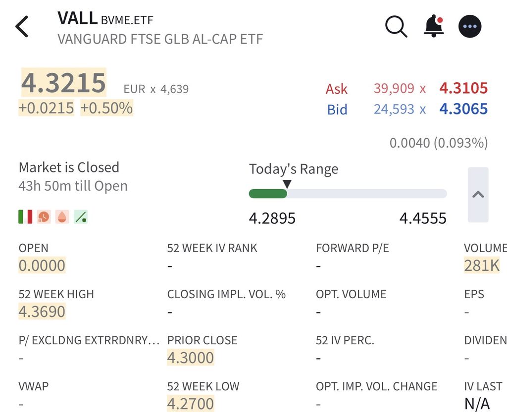The height and width of the screenshot is (420, 507).
Task: Open the search magnifier icon
Action: (396, 26)
